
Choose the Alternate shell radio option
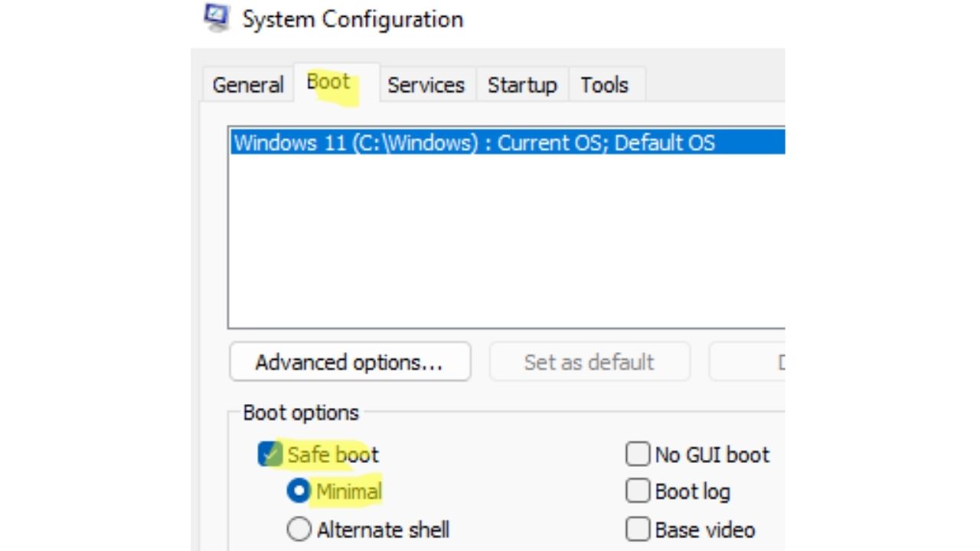click(x=299, y=530)
